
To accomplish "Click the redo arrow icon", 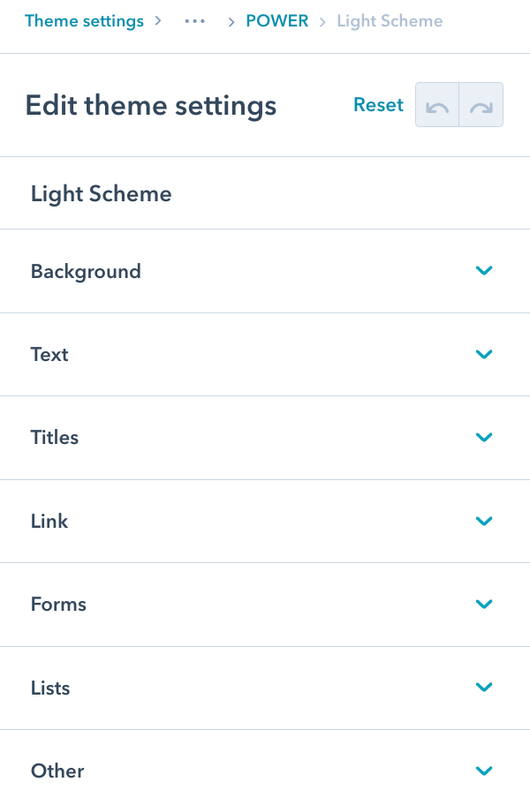I will pyautogui.click(x=481, y=104).
